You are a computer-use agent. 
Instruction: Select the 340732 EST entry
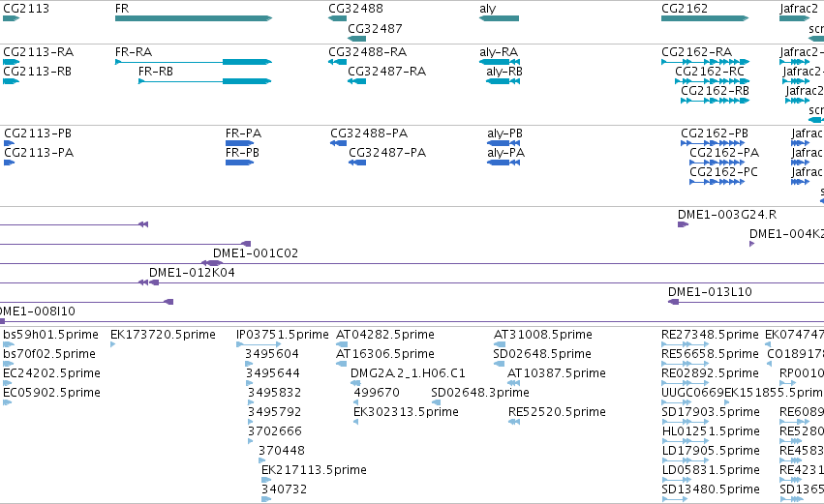click(x=284, y=489)
